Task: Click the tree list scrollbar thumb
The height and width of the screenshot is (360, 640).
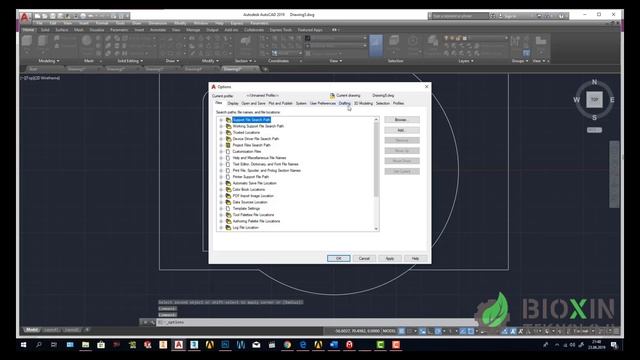Action: tap(376, 159)
